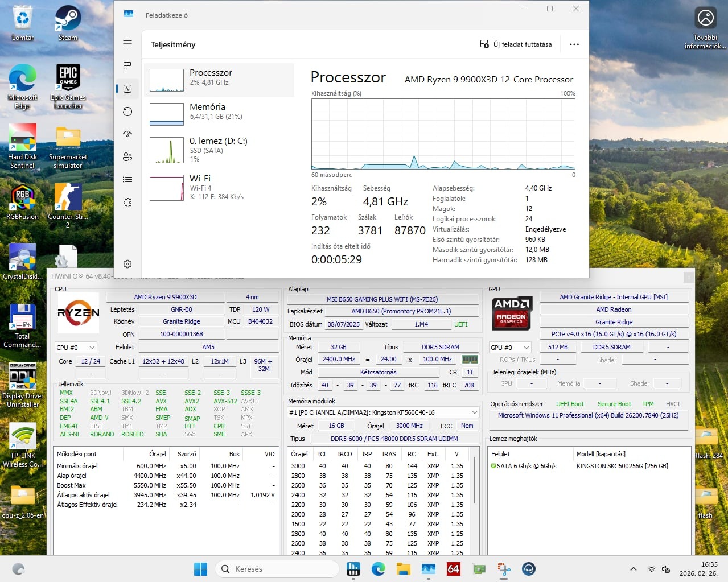Viewport: 728px width, 582px height.
Task: Click the BIOS date 08/07/2025 field
Action: point(343,324)
